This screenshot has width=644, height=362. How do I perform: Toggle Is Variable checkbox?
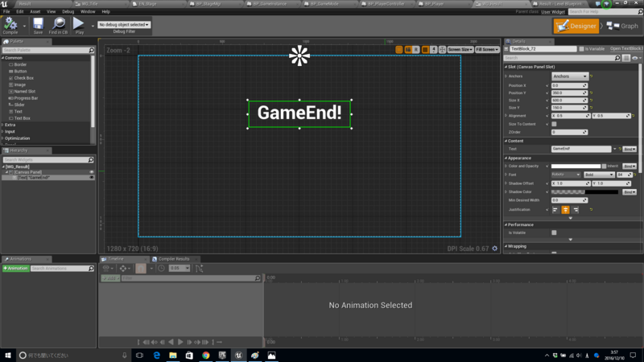tap(581, 49)
